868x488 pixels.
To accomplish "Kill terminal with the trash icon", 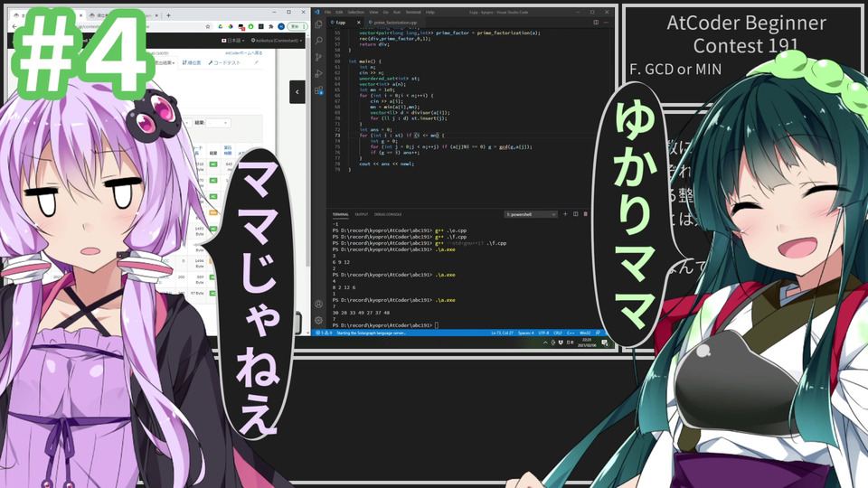I will pos(586,214).
